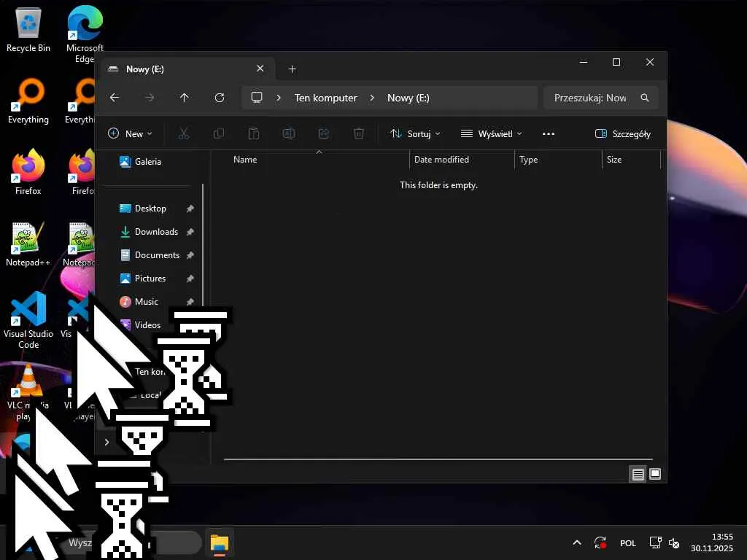Sort by the Size column header
Image resolution: width=747 pixels, height=560 pixels.
click(631, 160)
